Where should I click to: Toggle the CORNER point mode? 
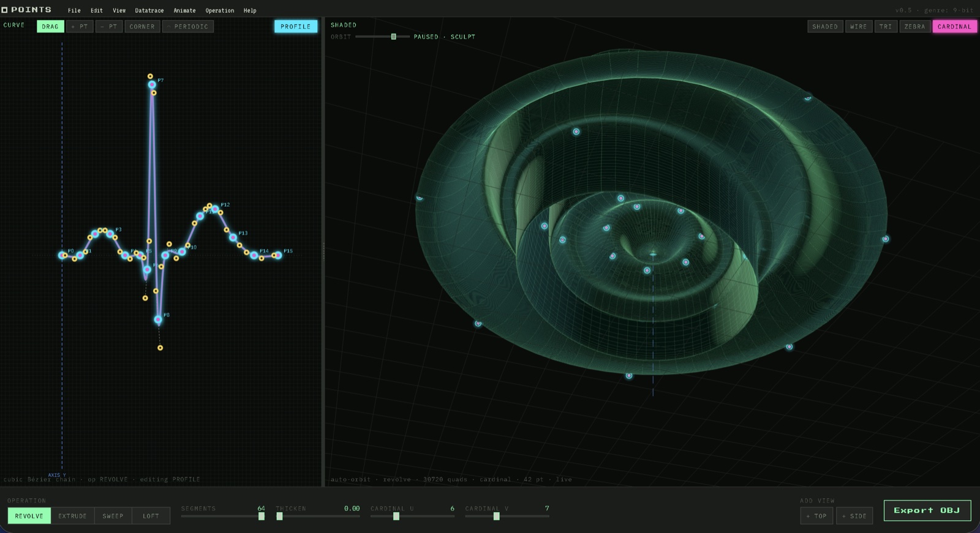tap(142, 26)
